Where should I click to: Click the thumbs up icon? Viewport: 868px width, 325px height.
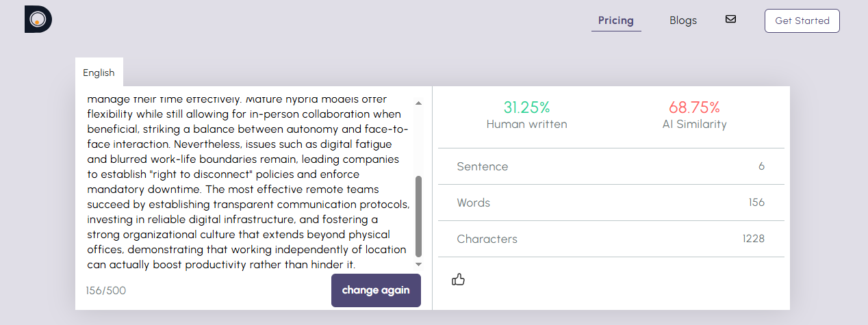(458, 279)
